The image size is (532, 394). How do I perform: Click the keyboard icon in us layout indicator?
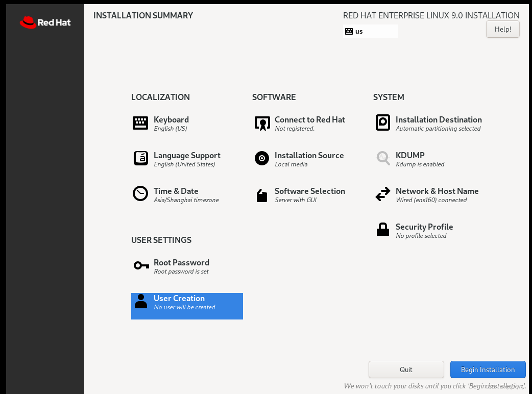click(349, 32)
